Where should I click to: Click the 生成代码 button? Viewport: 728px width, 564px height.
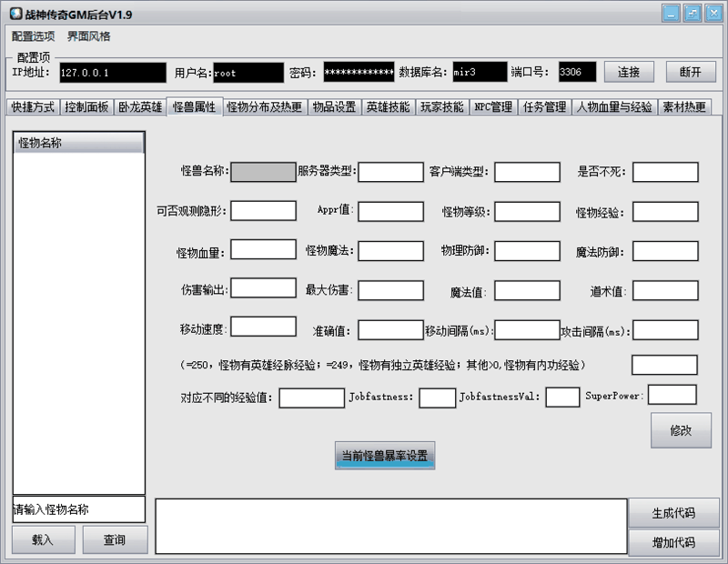pyautogui.click(x=673, y=513)
